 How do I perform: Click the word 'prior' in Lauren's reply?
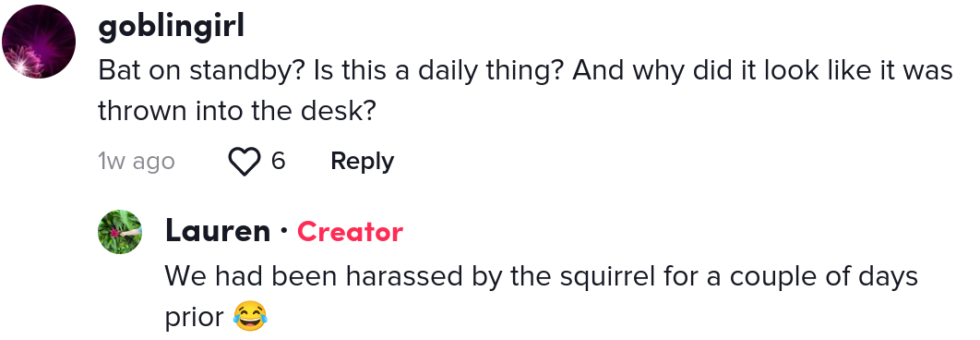point(195,318)
